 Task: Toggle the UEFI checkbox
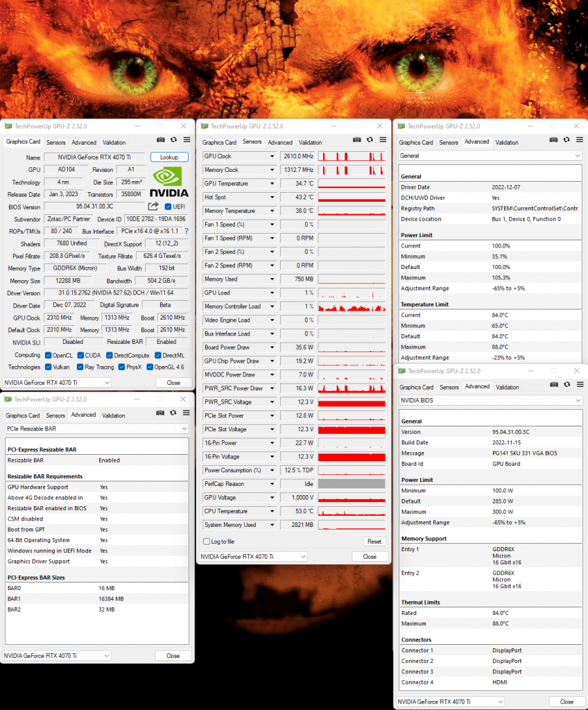pyautogui.click(x=168, y=207)
